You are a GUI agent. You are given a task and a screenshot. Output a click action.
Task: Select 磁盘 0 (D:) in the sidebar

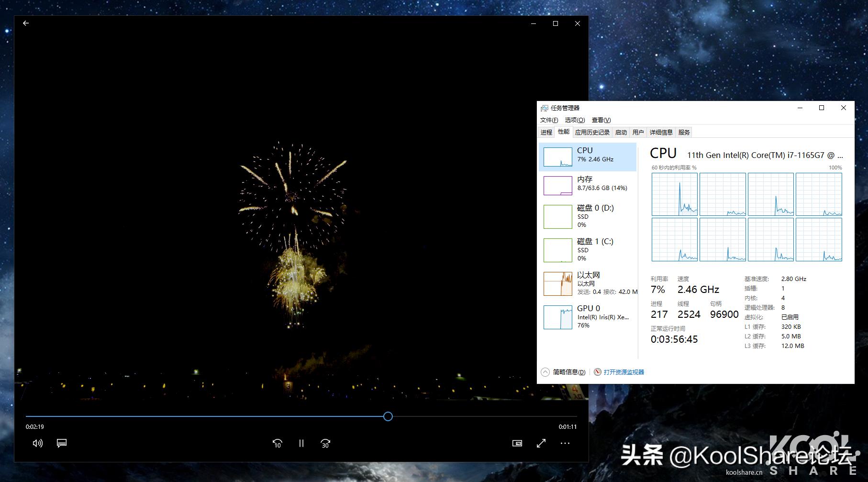588,216
